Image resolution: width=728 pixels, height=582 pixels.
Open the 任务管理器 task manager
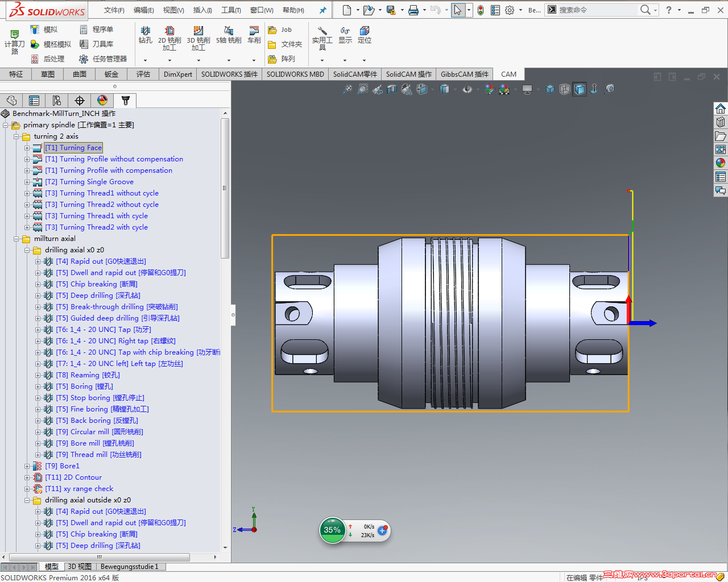103,59
